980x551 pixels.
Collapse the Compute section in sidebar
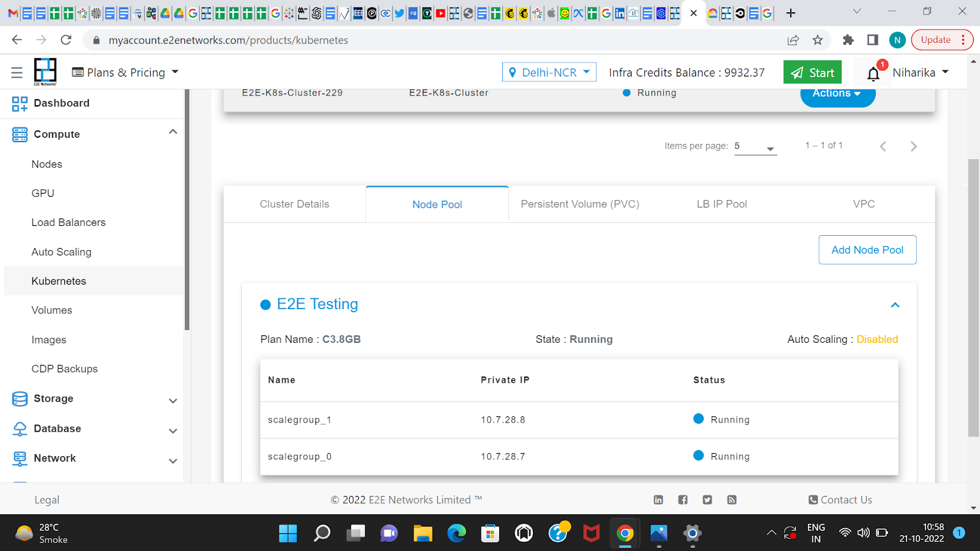point(173,132)
